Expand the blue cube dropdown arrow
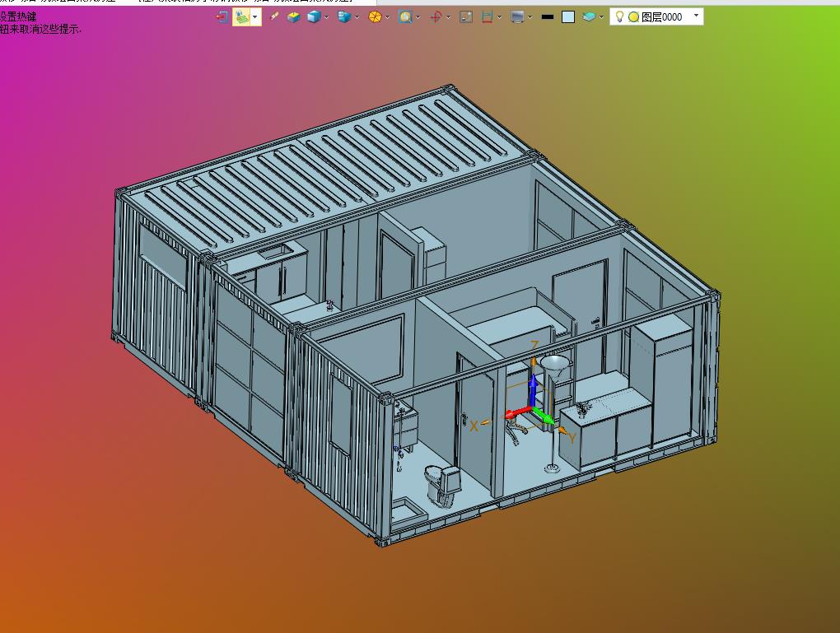Viewport: 840px width, 633px height. (326, 17)
